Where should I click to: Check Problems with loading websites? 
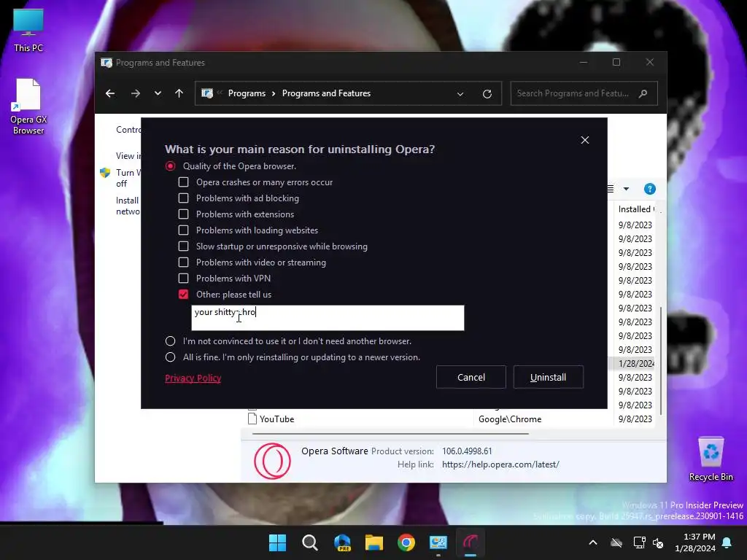[183, 230]
